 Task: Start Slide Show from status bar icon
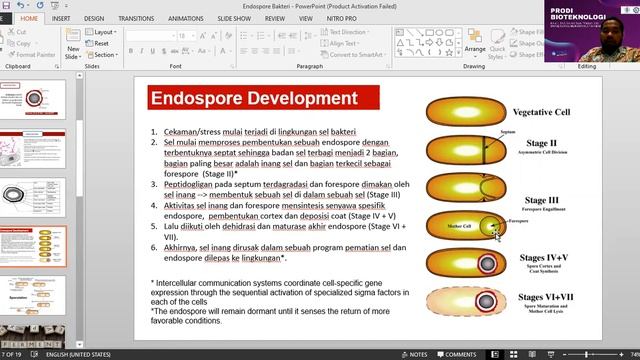pyautogui.click(x=551, y=354)
